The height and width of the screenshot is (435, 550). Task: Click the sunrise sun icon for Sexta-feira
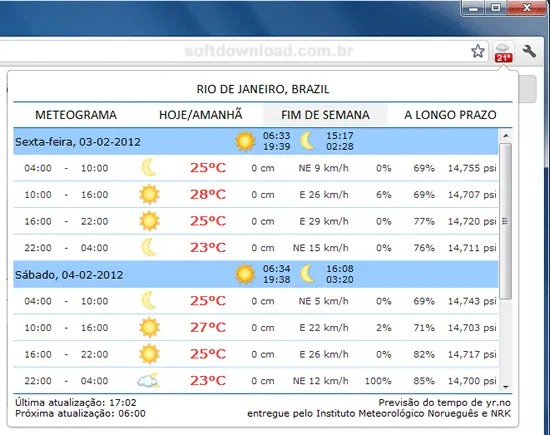[x=245, y=141]
